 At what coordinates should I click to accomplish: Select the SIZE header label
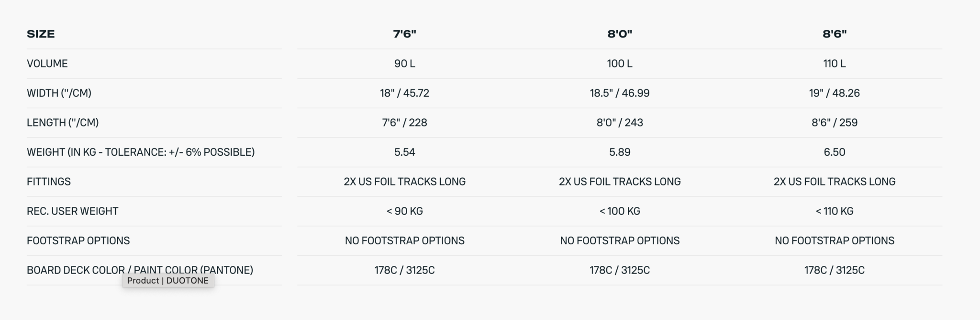[41, 34]
